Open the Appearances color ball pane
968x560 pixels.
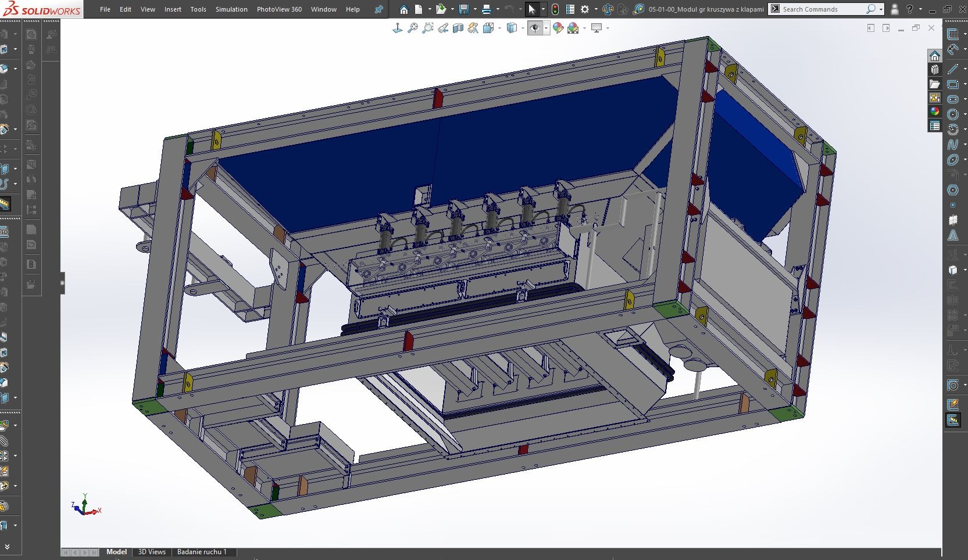coord(935,112)
